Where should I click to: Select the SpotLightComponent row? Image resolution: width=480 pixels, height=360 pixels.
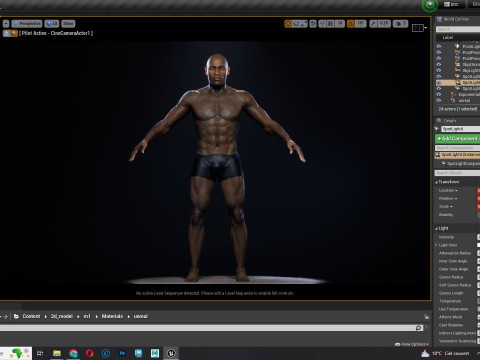pos(461,163)
